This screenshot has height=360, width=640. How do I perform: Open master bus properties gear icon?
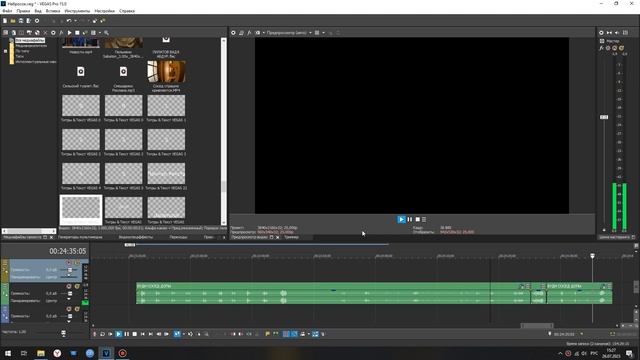(x=601, y=33)
